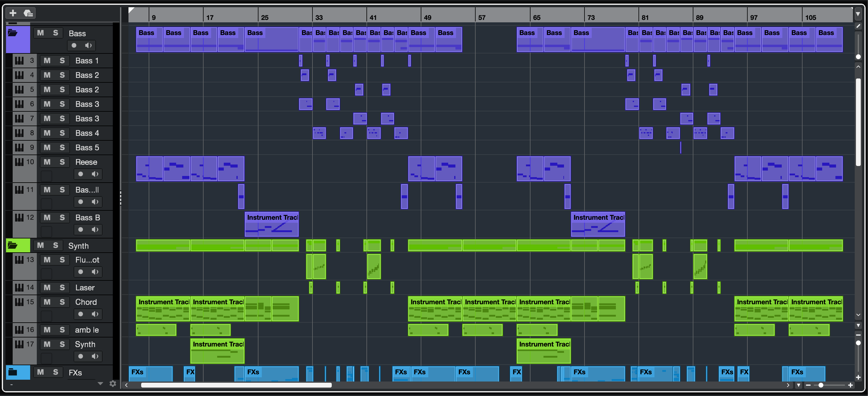Click the piano keys icon on Reese track
The height and width of the screenshot is (396, 868).
click(19, 162)
